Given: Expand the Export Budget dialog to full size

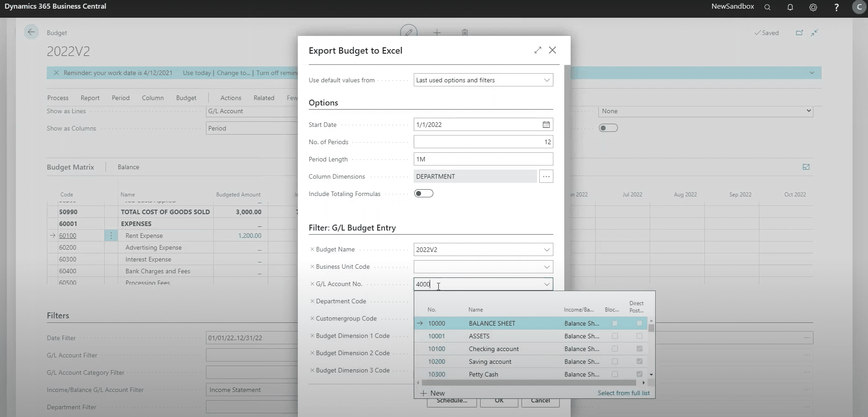Looking at the screenshot, I should click(538, 50).
